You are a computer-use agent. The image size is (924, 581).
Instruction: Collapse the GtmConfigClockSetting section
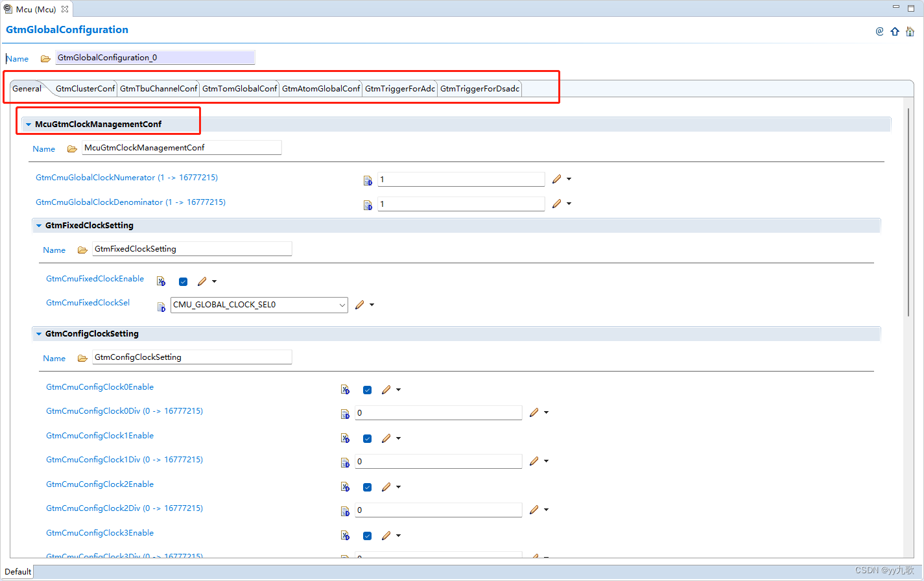click(39, 334)
